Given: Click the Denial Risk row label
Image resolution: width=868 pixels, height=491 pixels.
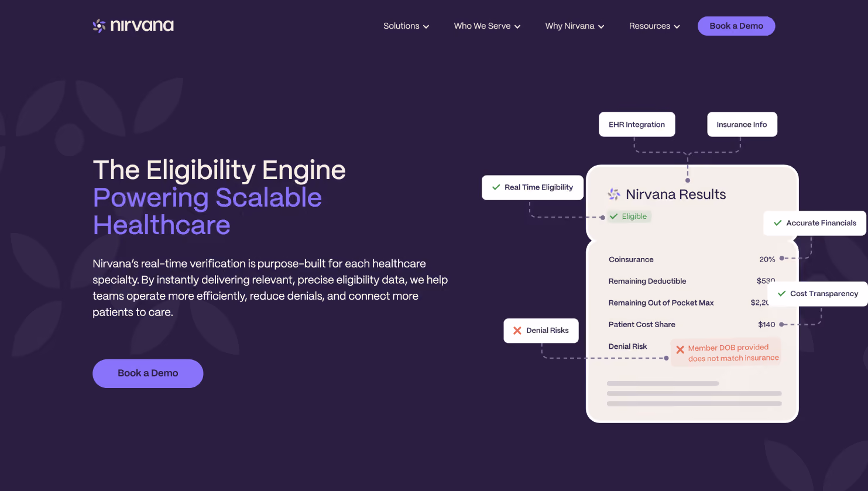Looking at the screenshot, I should pos(628,346).
